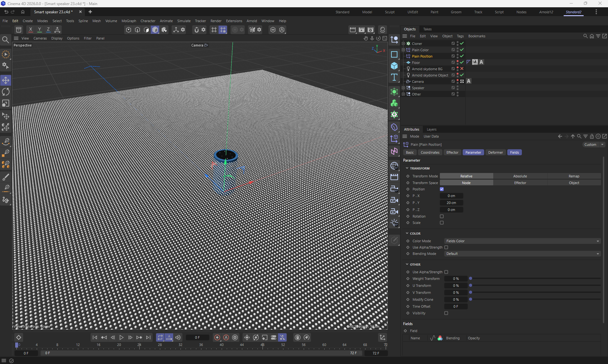Toggle the X axis lock icon
This screenshot has width=608, height=364.
coord(30,30)
